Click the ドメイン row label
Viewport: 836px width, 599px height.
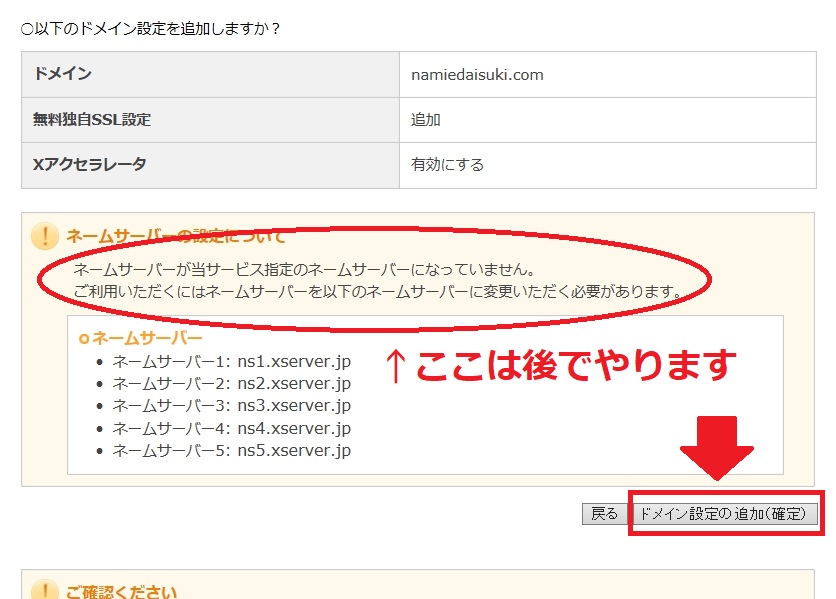click(x=62, y=73)
